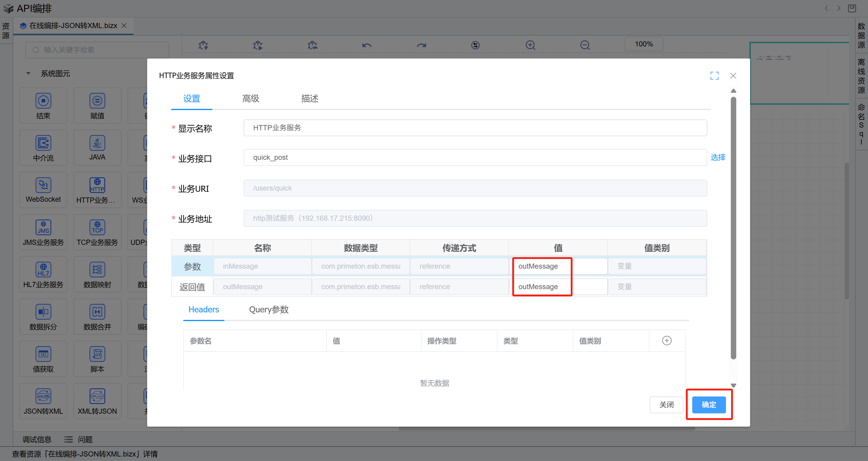Select the WebSocket component icon

[x=43, y=185]
